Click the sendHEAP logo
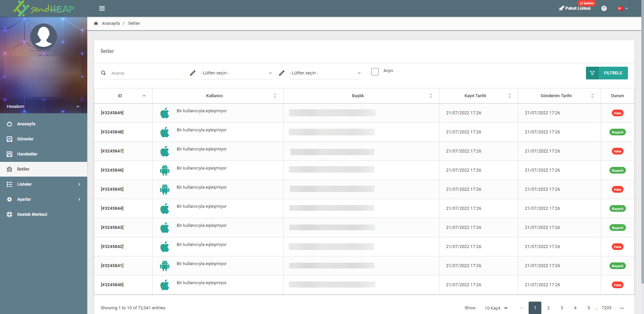 click(44, 8)
